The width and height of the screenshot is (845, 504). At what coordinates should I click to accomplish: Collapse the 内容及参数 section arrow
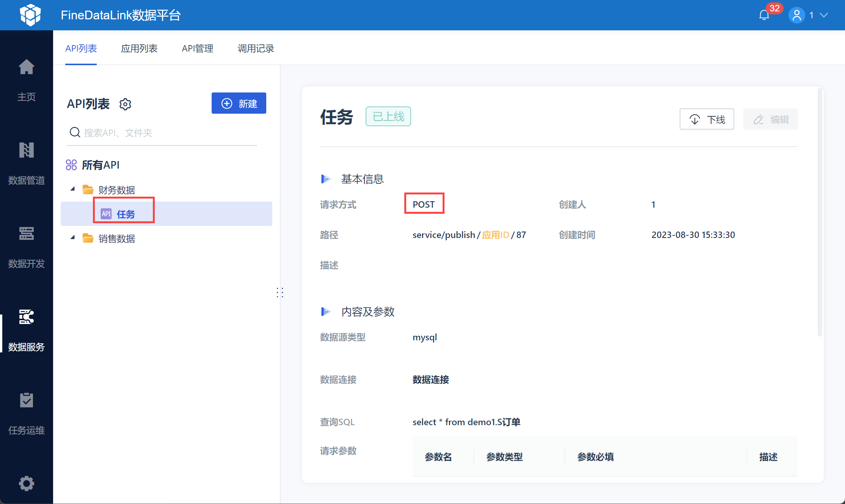(x=325, y=311)
